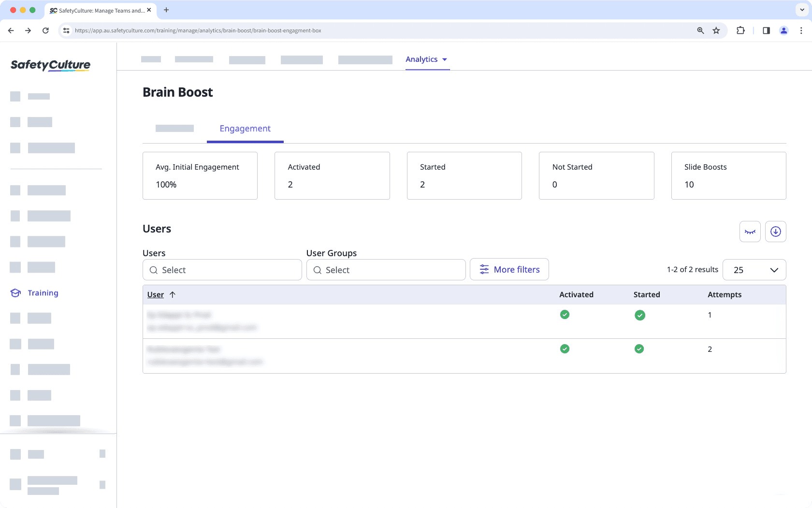
Task: Click the green Activated checkmark for the second user
Action: [565, 348]
